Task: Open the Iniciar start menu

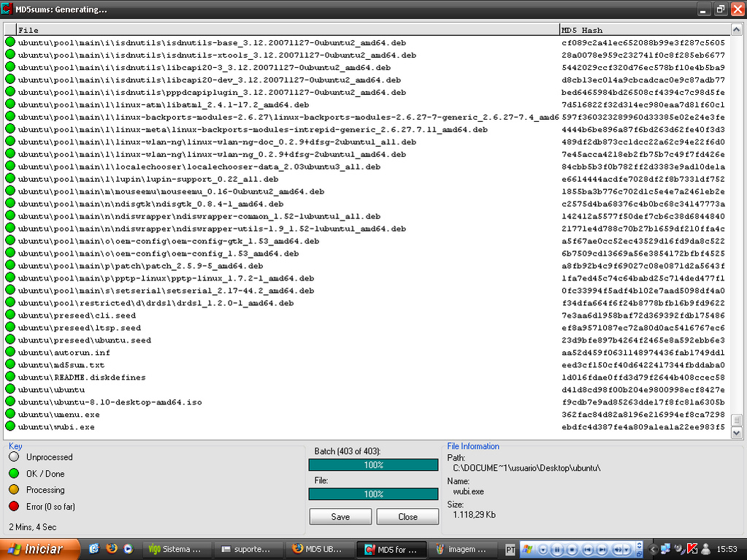Action: coord(40,549)
